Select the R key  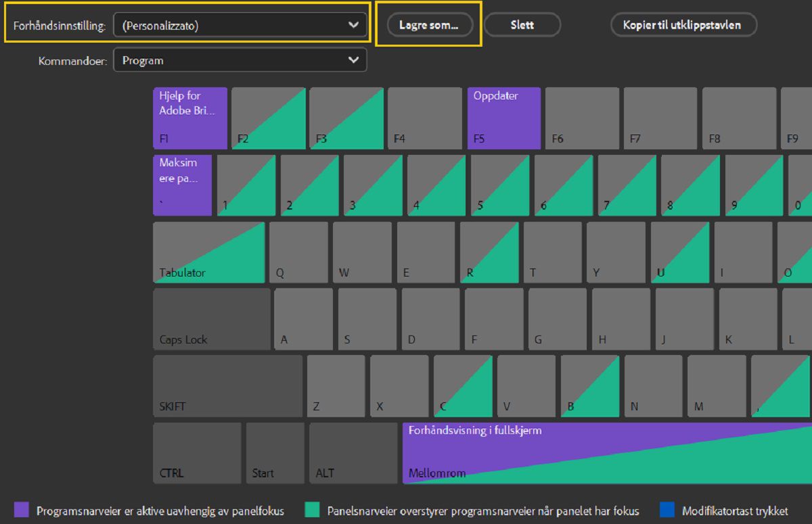point(490,252)
